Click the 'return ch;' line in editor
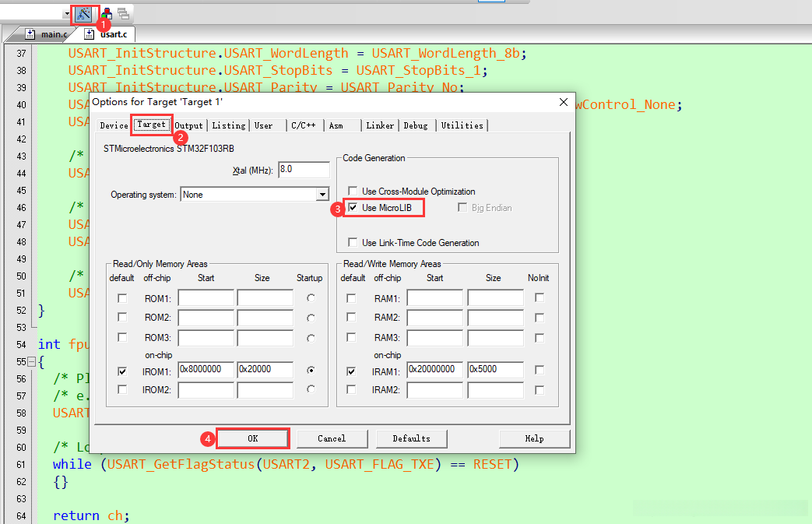Viewport: 812px width, 524px height. (x=91, y=515)
